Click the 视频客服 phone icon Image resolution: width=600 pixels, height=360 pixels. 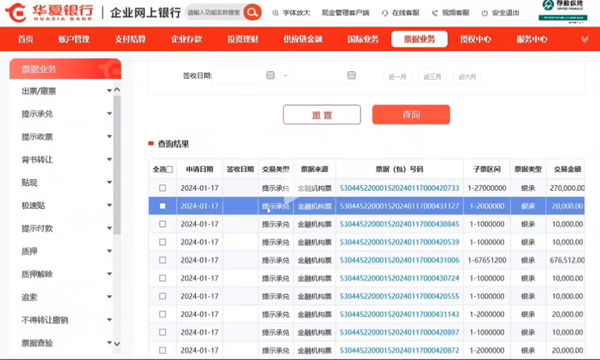click(435, 13)
